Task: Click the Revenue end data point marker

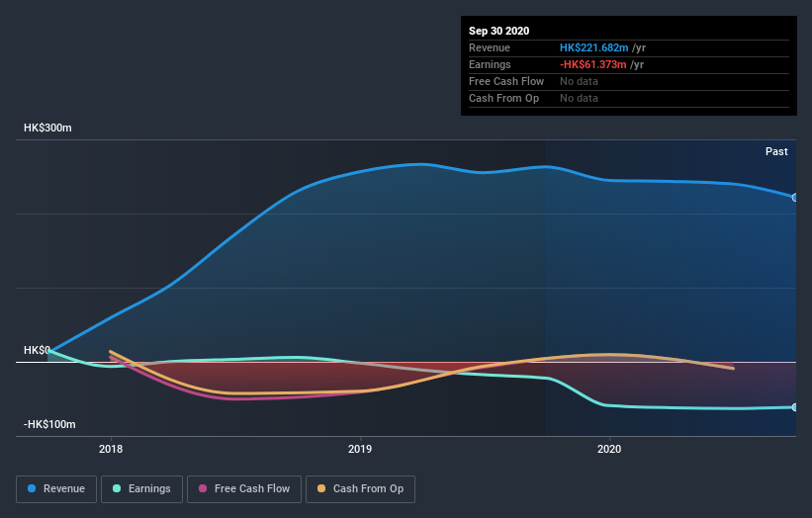Action: pyautogui.click(x=795, y=197)
